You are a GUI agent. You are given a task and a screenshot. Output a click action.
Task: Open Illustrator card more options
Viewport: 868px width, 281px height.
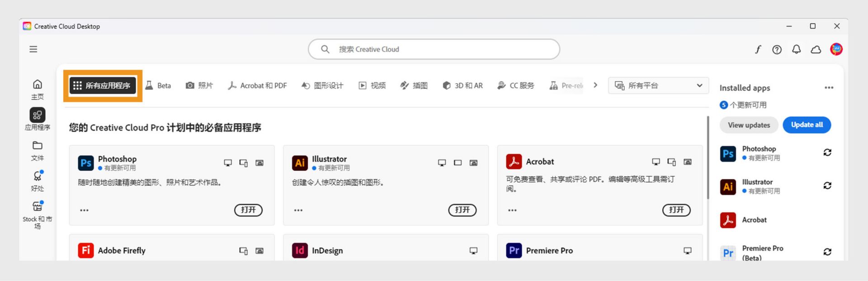[298, 210]
